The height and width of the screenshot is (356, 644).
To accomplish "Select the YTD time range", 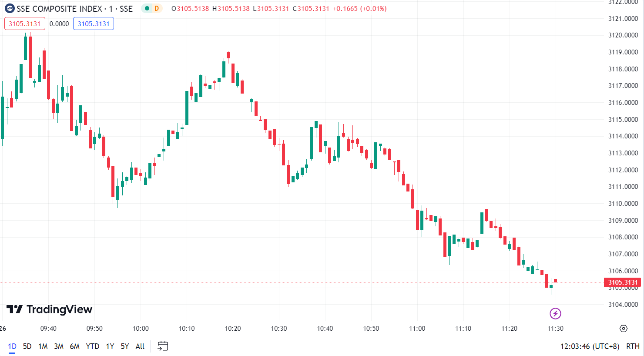I will coord(92,346).
